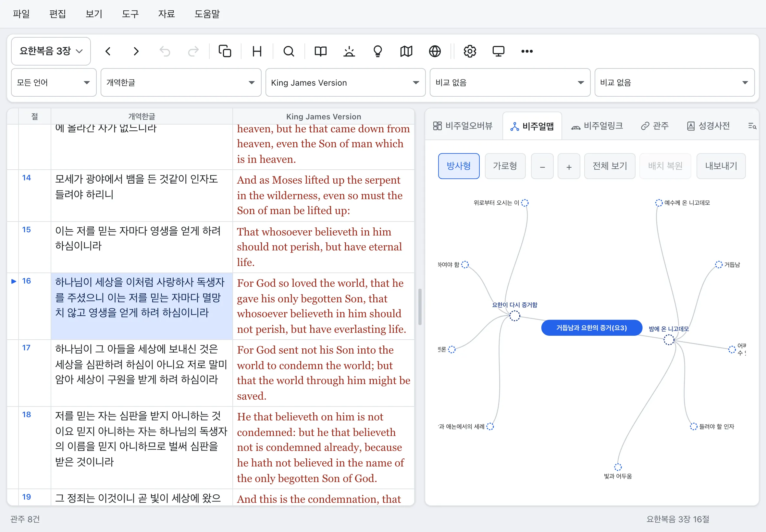Screen dimensions: 766x532
Task: Click the redo arrow icon
Action: tap(193, 51)
